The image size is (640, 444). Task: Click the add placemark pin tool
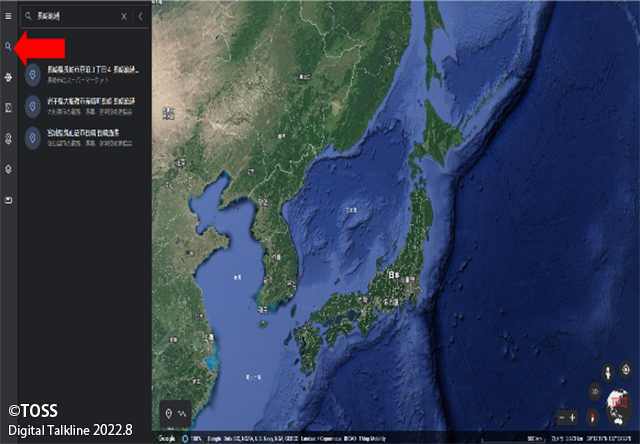tap(167, 413)
